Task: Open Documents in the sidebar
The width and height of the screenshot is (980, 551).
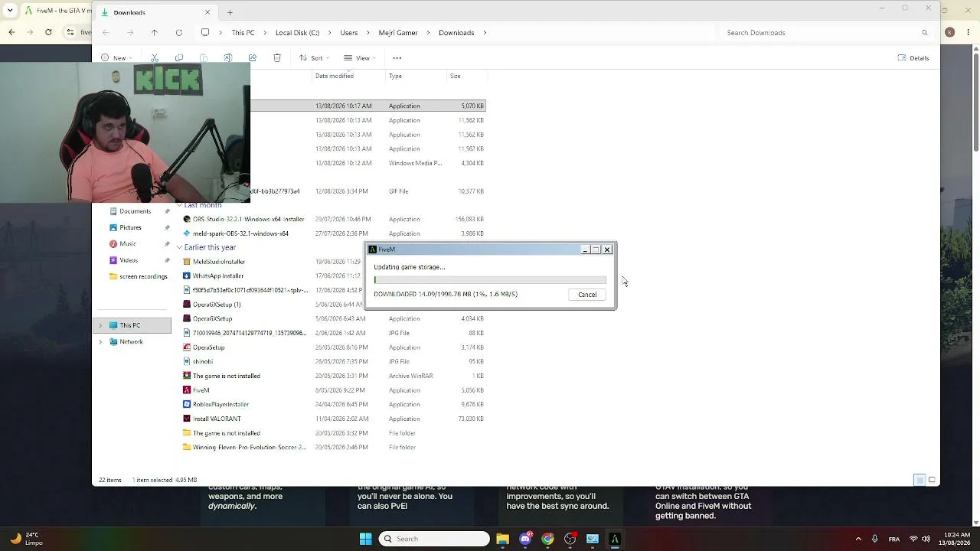Action: 135,211
